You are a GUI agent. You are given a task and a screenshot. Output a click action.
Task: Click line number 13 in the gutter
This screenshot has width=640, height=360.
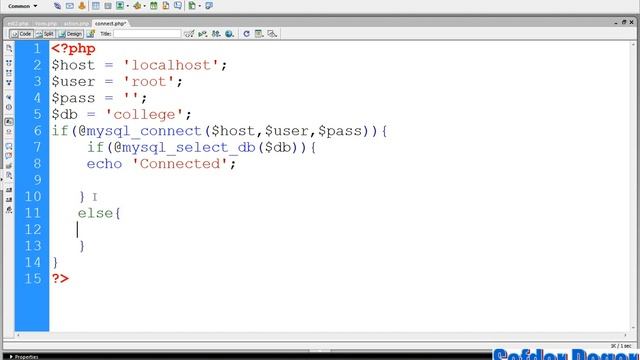[x=33, y=246]
